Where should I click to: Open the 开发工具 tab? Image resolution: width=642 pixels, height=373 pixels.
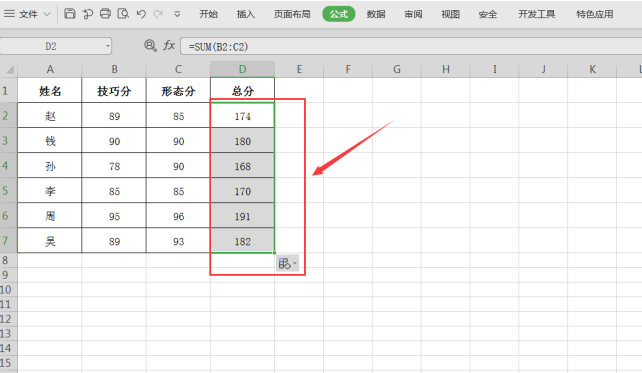point(537,14)
